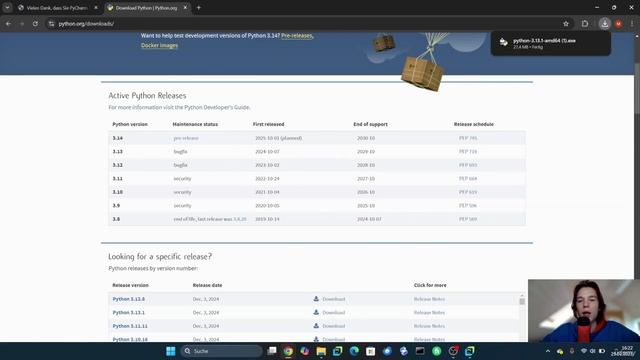Download link text for Python 3.12.8

tap(333, 299)
